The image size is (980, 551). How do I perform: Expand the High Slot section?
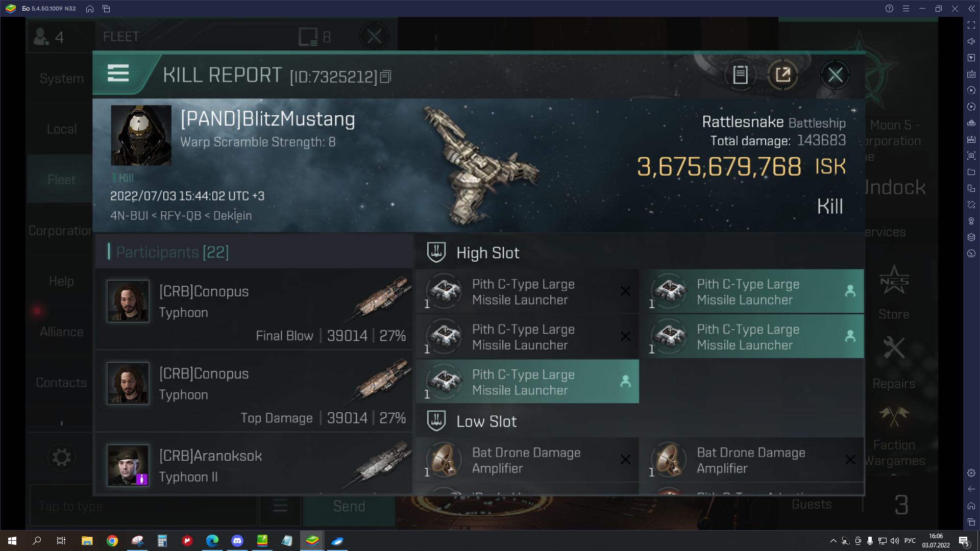[488, 253]
